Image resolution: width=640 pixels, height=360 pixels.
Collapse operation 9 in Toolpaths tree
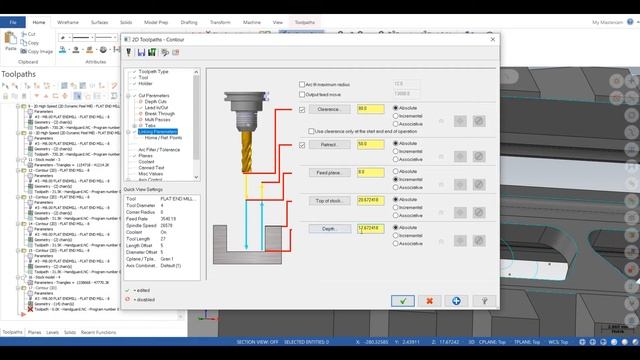tap(18, 106)
